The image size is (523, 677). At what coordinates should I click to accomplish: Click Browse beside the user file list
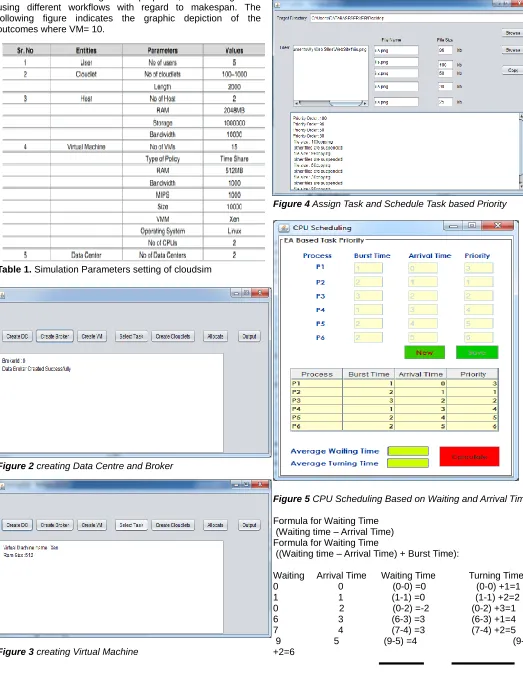click(x=513, y=50)
